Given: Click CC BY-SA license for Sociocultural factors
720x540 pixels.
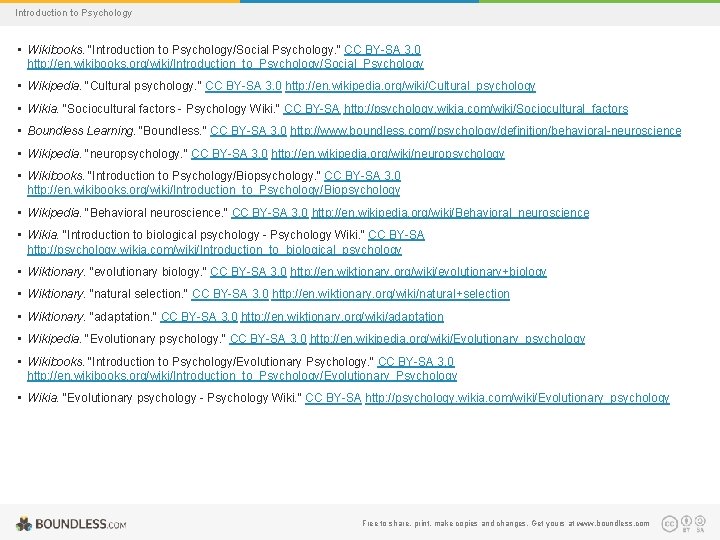Looking at the screenshot, I should pos(312,109).
